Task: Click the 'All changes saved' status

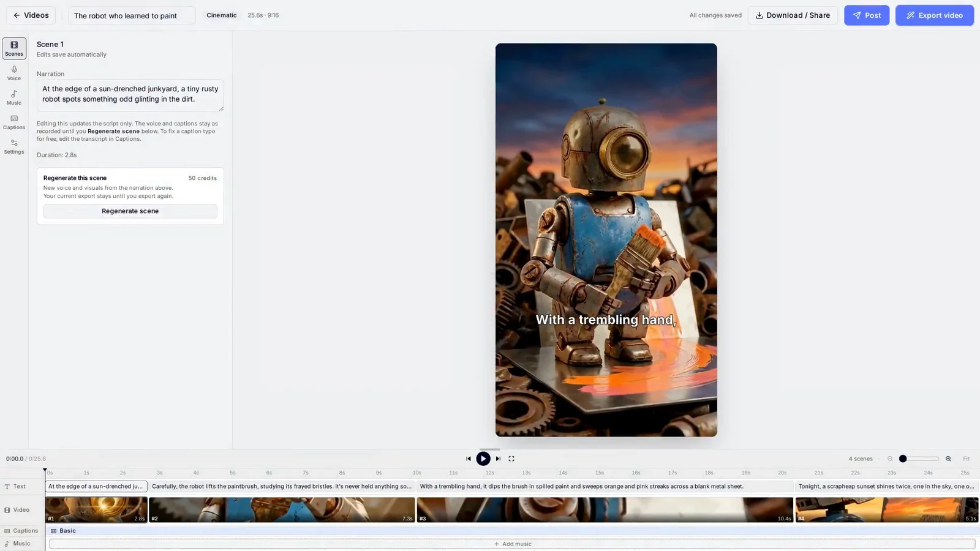Action: [715, 15]
